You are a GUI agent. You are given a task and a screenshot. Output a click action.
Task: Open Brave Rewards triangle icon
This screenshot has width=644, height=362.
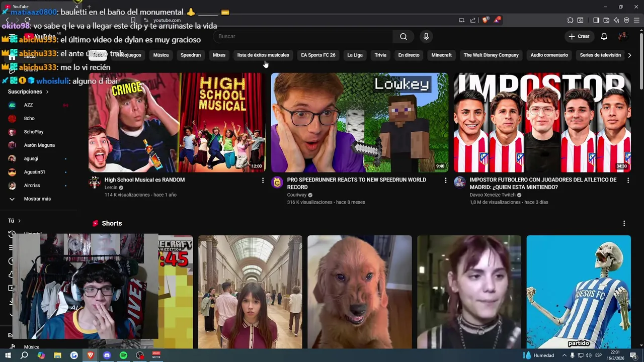tap(498, 20)
